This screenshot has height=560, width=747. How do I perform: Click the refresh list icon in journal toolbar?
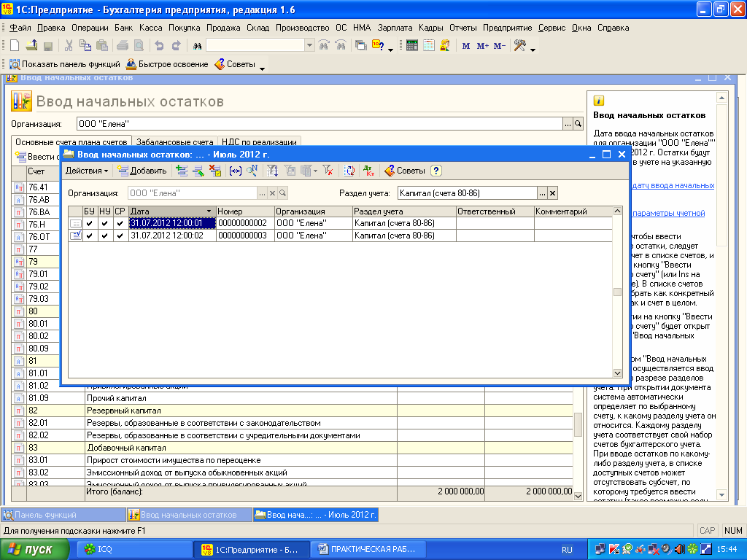coord(349,171)
